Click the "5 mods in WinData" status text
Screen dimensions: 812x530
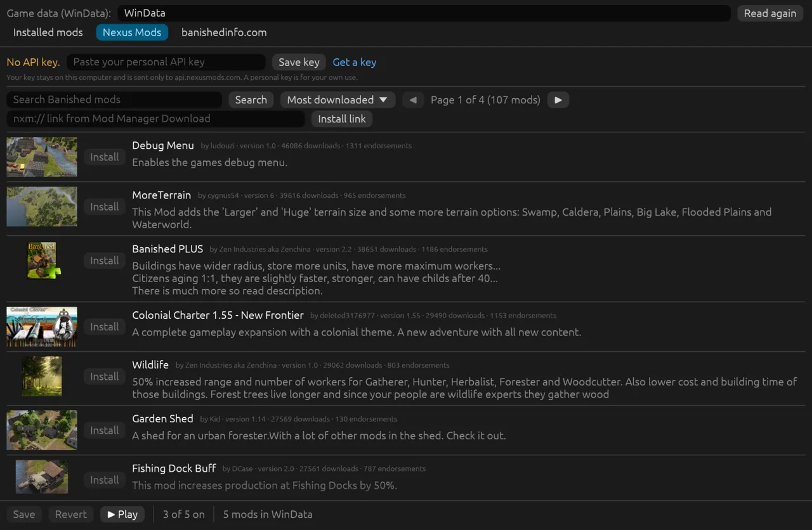tap(268, 514)
